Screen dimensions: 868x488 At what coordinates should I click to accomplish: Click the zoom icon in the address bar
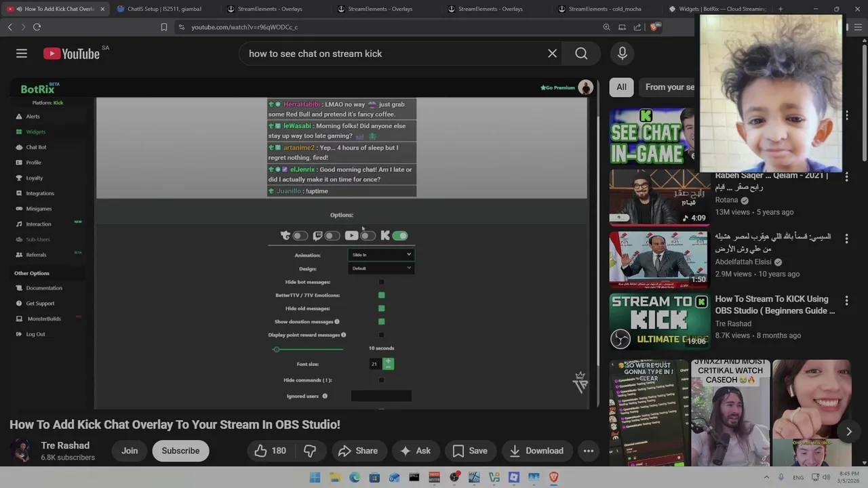coord(606,27)
